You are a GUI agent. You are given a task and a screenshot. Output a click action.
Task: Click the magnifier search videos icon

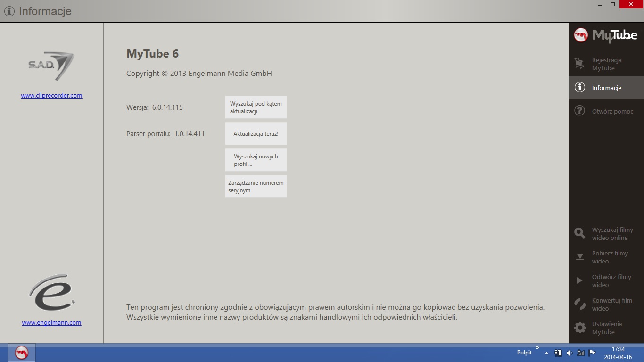pos(579,233)
